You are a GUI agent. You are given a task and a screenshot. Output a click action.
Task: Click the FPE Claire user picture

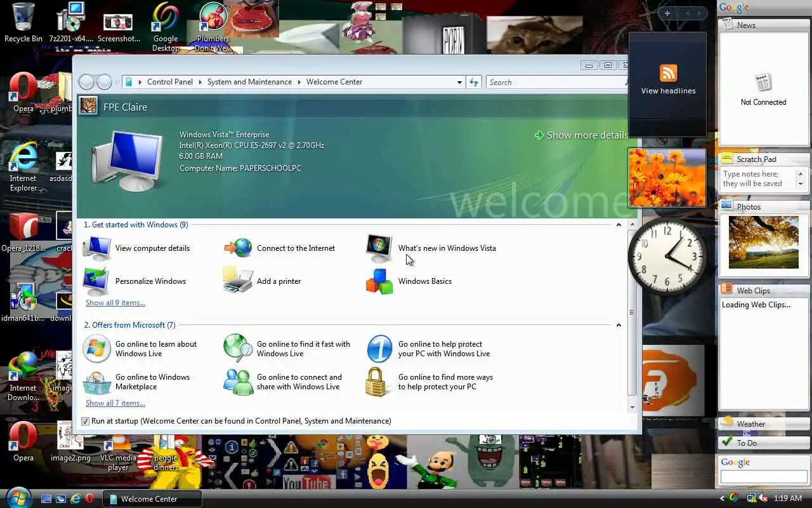[88, 105]
